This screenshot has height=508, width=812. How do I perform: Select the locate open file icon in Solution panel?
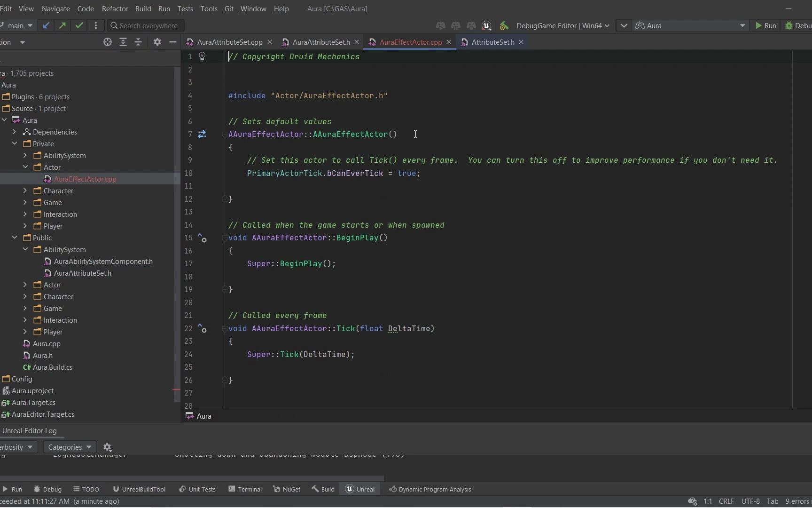107,42
